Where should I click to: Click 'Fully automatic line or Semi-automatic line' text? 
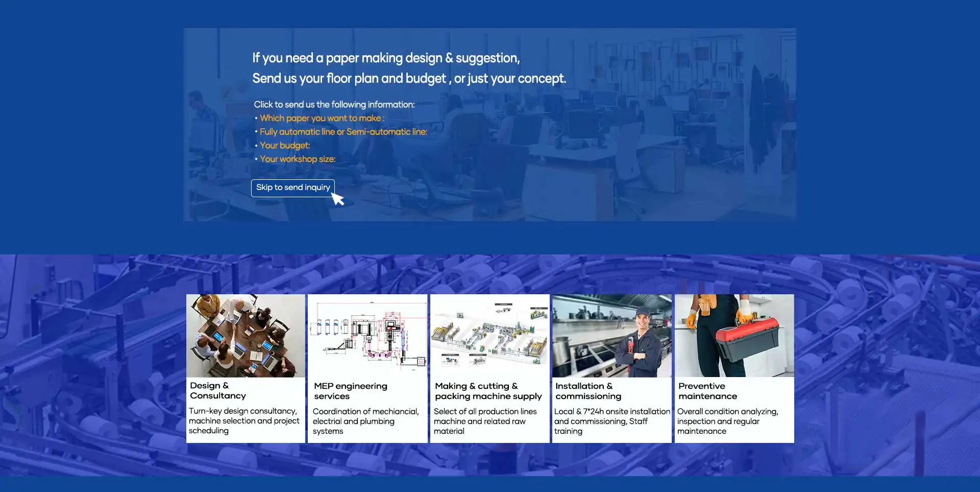[x=343, y=132]
